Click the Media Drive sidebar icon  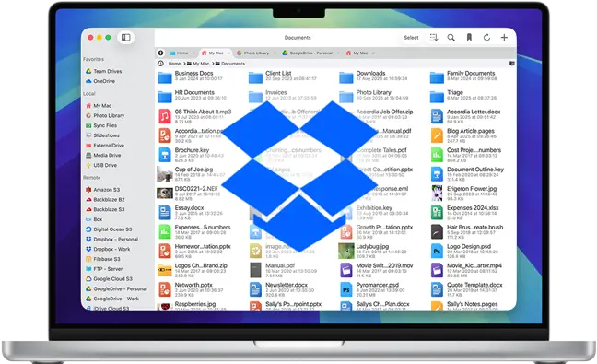point(88,155)
